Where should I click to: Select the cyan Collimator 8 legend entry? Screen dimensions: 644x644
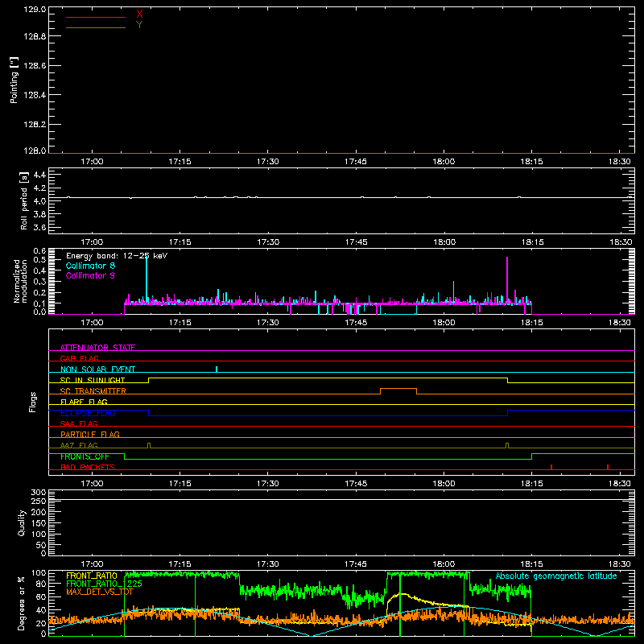pos(90,266)
